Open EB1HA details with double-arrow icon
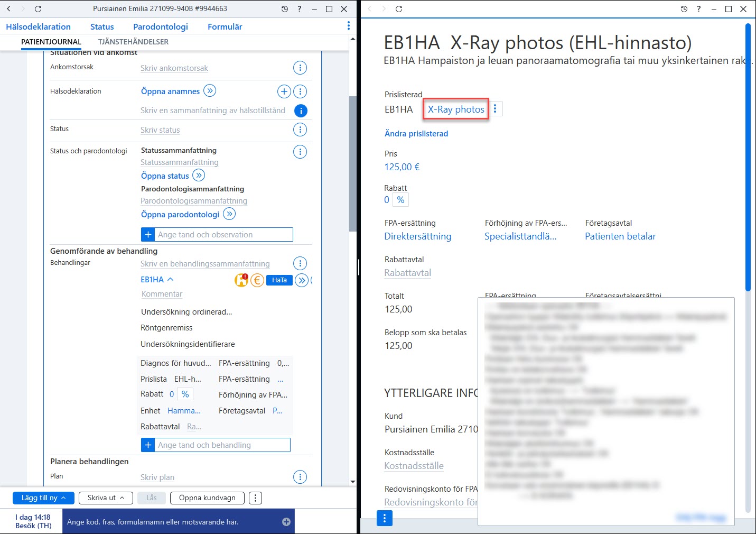The width and height of the screenshot is (756, 534). pyautogui.click(x=302, y=280)
